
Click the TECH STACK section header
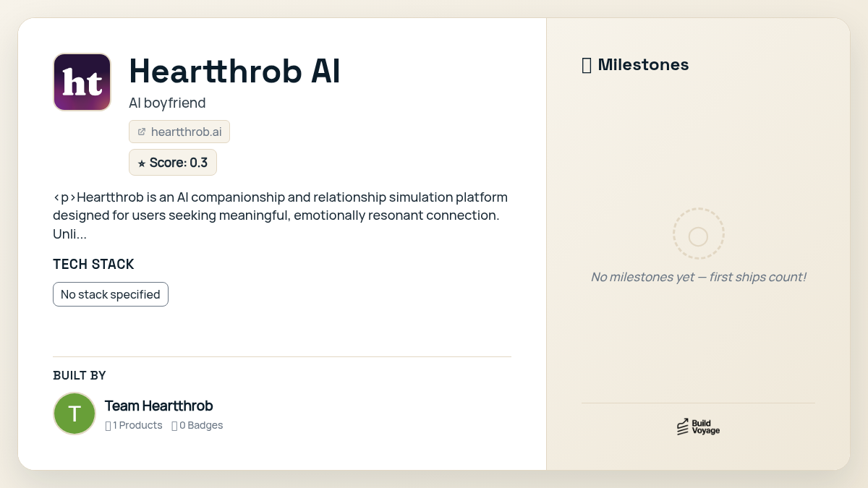click(93, 264)
